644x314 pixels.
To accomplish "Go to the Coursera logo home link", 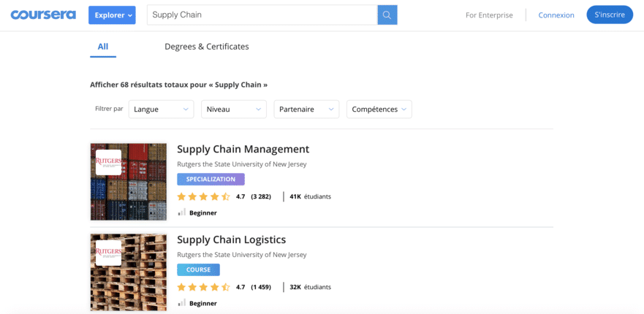I will click(x=43, y=15).
